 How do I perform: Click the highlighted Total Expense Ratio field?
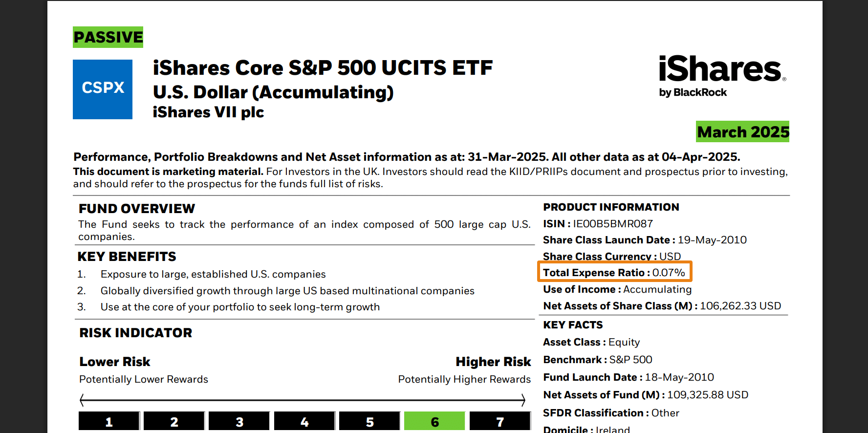(x=614, y=272)
